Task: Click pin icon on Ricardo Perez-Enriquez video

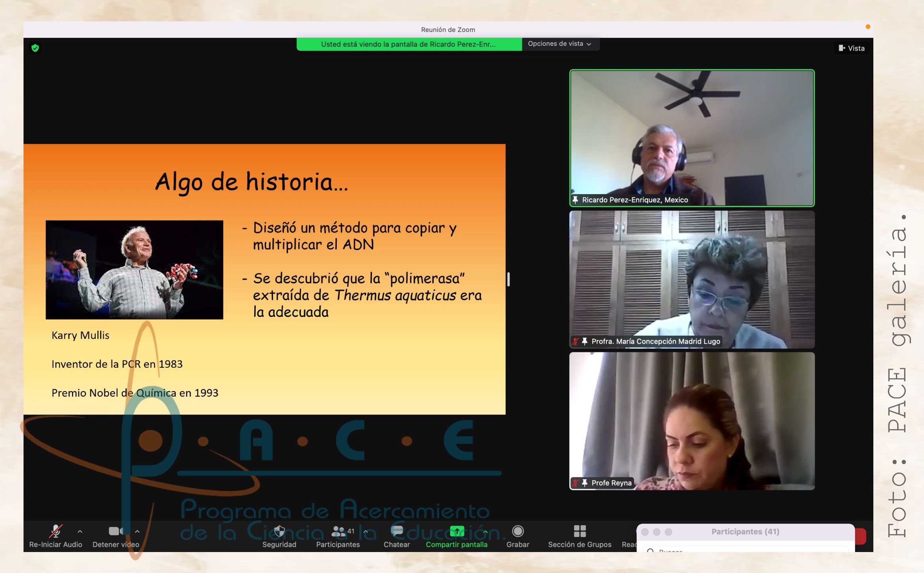Action: (x=575, y=200)
